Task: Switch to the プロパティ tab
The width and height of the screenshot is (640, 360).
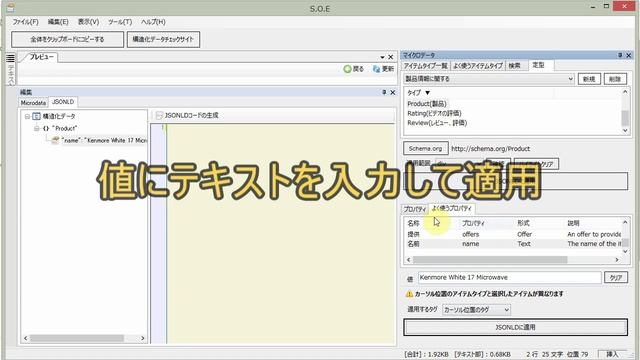Action: click(x=414, y=209)
